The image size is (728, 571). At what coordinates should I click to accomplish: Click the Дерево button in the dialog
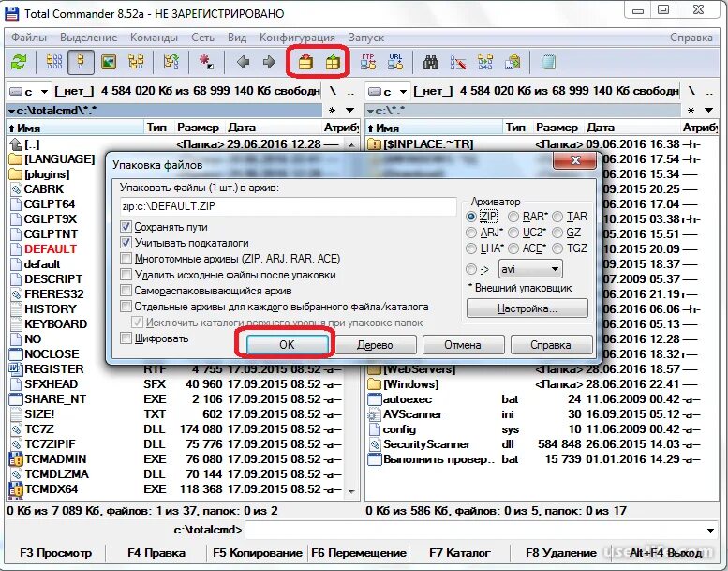(x=375, y=345)
